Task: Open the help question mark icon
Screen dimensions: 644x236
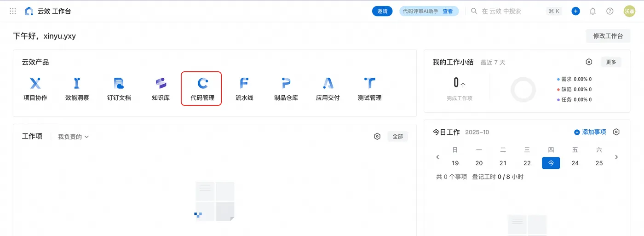Action: (x=610, y=11)
